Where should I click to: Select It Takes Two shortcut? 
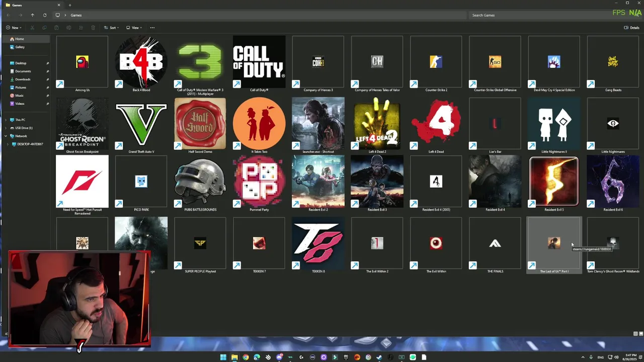point(259,126)
